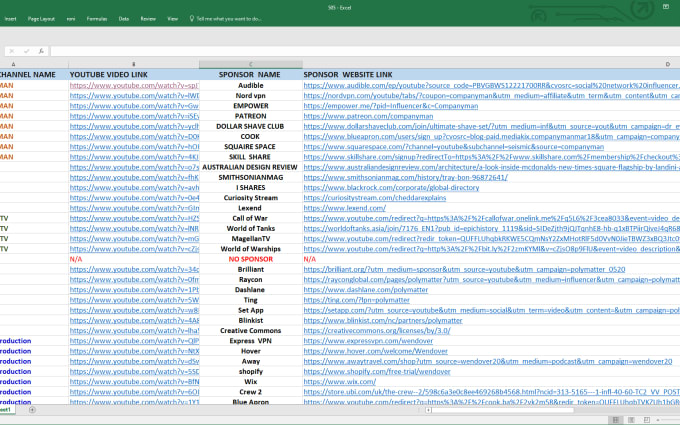Open the dashlane.com/polymatter link

366,290
